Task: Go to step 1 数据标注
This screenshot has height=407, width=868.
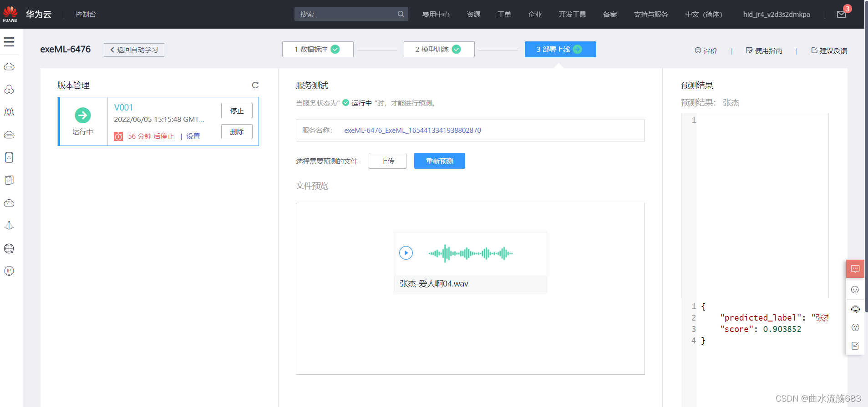Action: click(318, 49)
